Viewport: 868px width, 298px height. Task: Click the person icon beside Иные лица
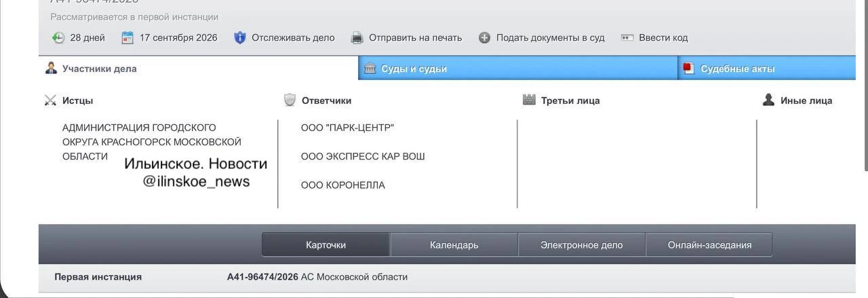coord(768,100)
